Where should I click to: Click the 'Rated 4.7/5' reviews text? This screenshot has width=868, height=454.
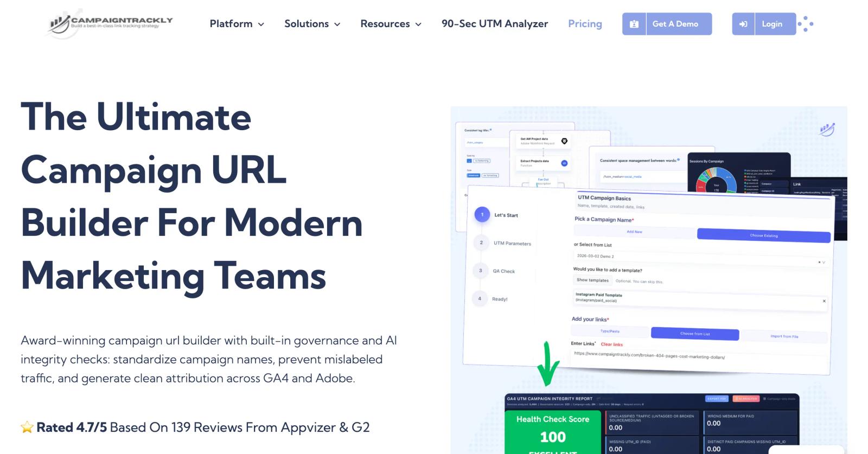[195, 427]
